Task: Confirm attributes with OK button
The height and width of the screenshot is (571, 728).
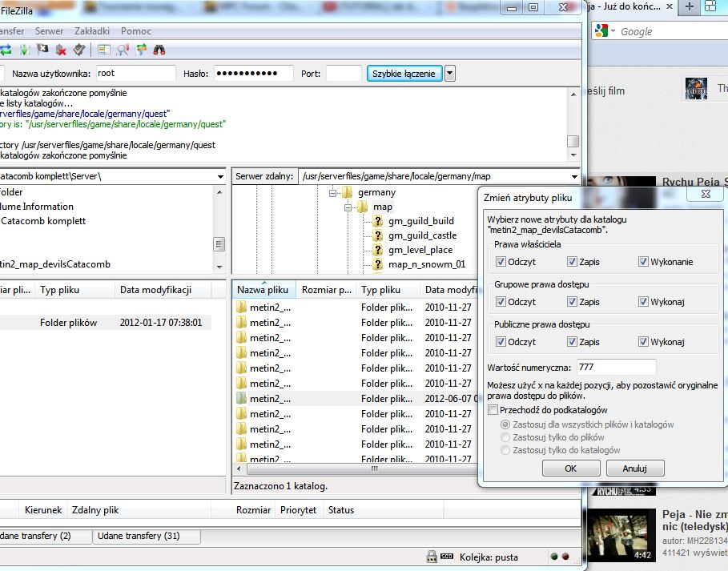Action: [x=571, y=468]
